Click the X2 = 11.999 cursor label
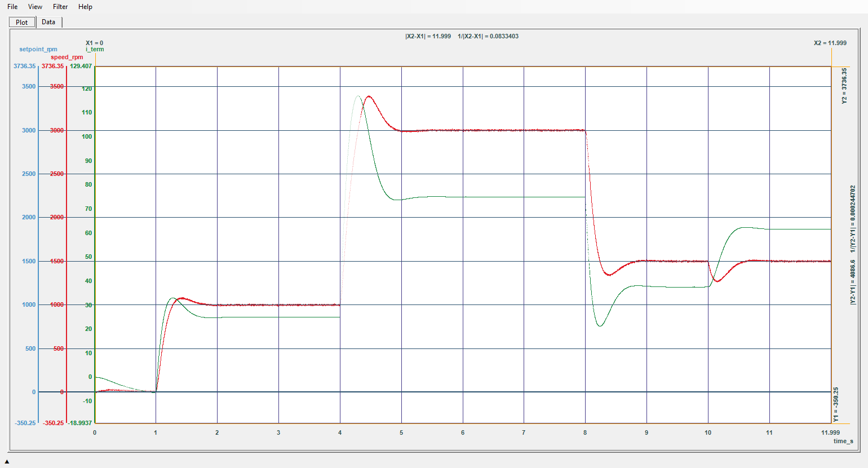Screen dimensions: 868x468 [830, 43]
